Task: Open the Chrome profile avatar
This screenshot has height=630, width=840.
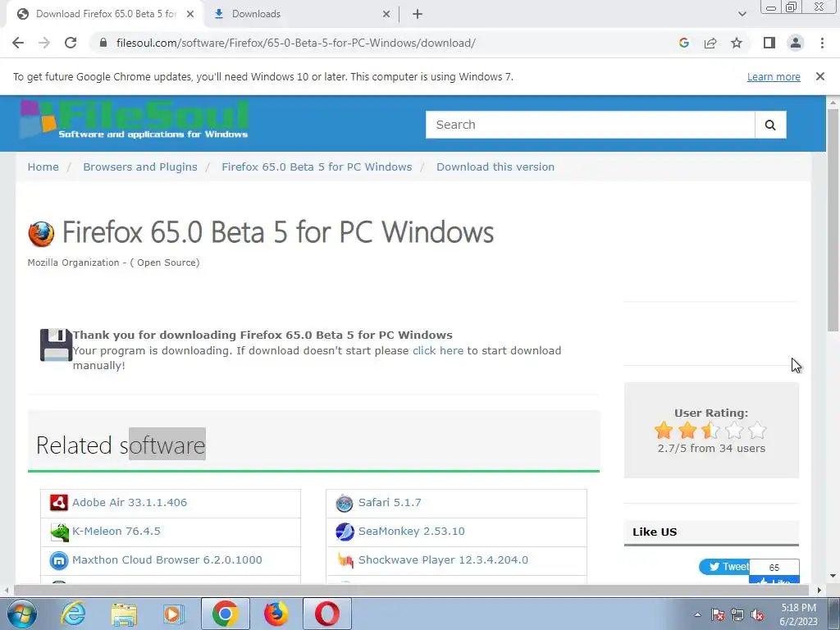Action: click(x=796, y=43)
